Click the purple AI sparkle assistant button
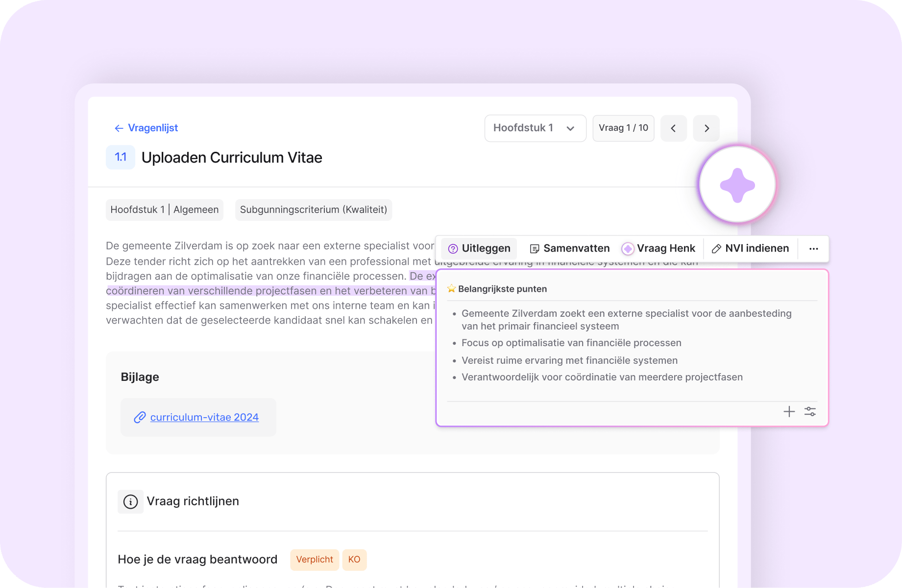 [737, 185]
